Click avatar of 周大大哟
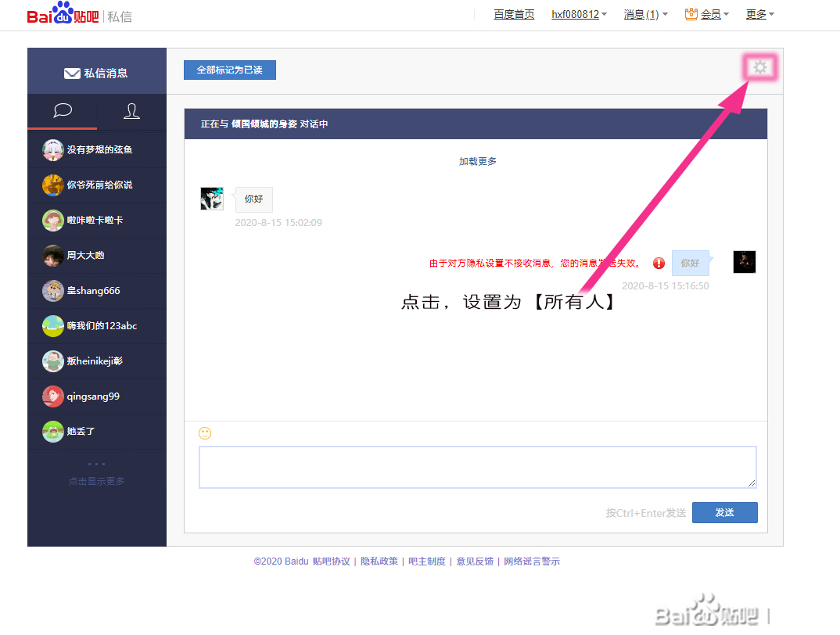The width and height of the screenshot is (840, 635). [x=53, y=256]
